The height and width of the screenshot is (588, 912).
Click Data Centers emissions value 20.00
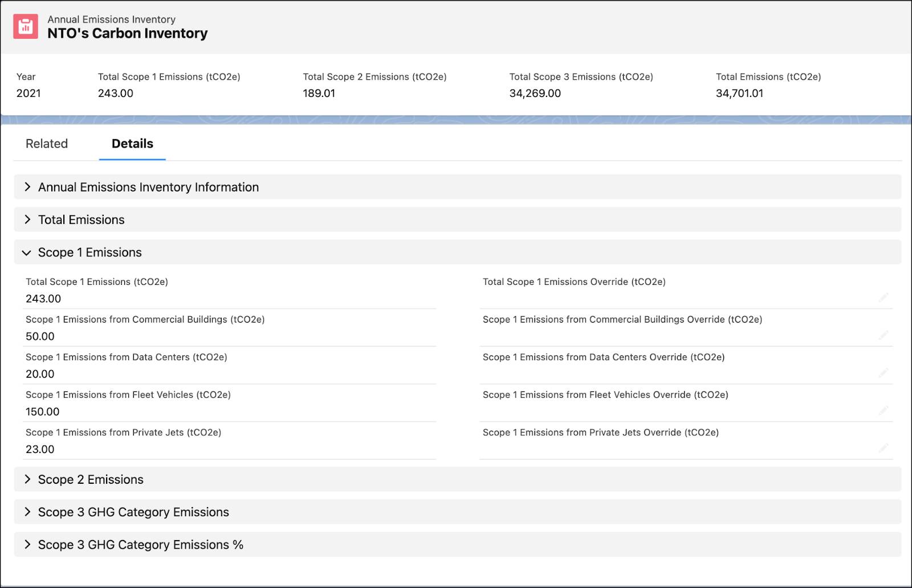click(x=40, y=374)
